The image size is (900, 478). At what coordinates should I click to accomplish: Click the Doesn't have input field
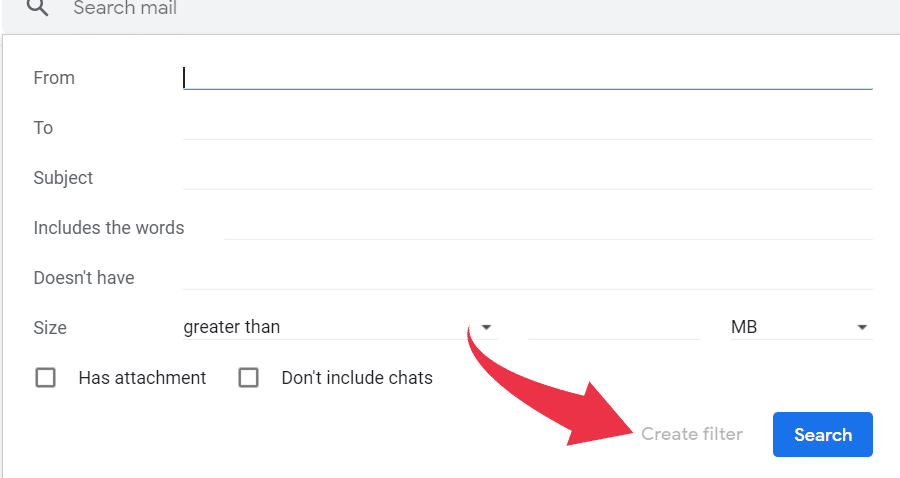pos(527,277)
